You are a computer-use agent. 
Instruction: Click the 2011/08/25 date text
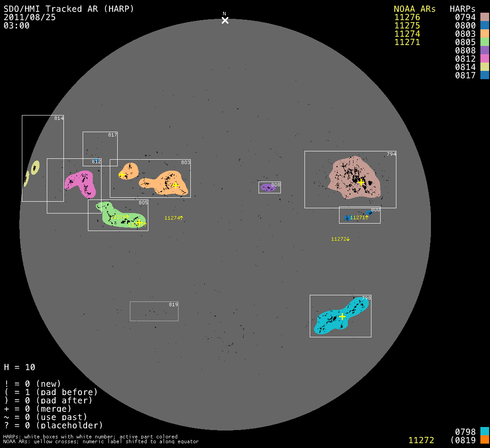point(30,17)
